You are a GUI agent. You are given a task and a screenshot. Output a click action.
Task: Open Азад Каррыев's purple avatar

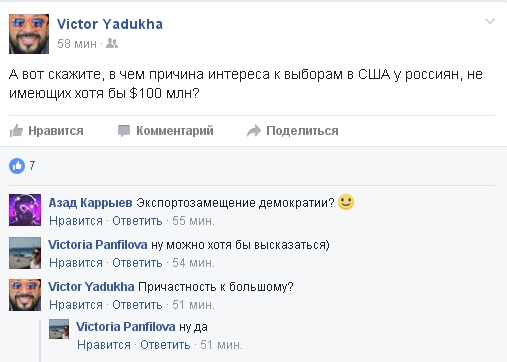coord(25,210)
